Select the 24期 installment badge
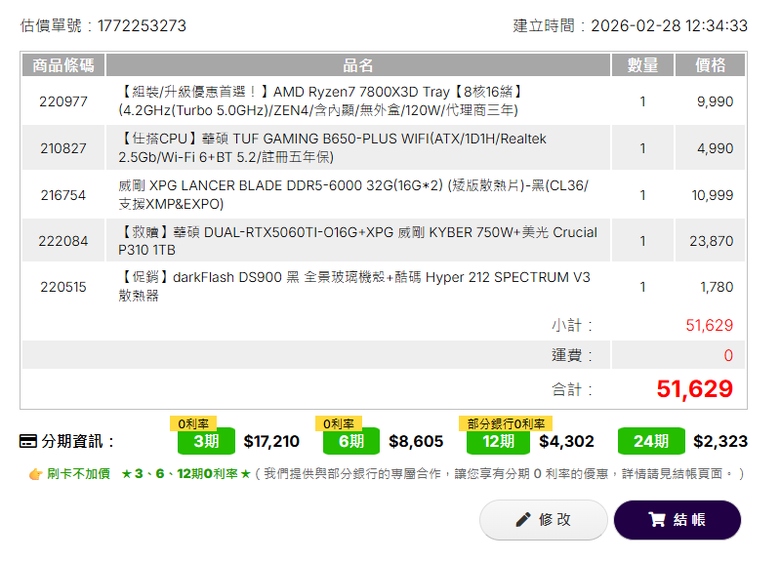Screen dimensions: 780x561 651,441
